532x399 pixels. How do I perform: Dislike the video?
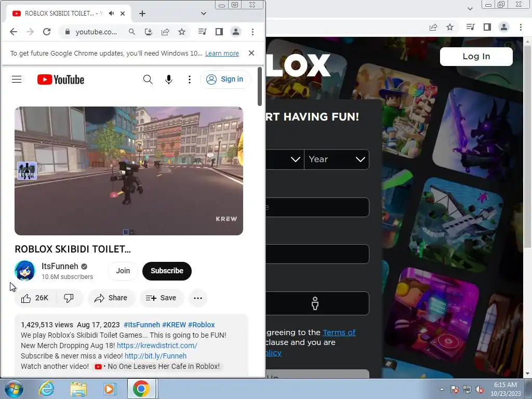pos(69,298)
